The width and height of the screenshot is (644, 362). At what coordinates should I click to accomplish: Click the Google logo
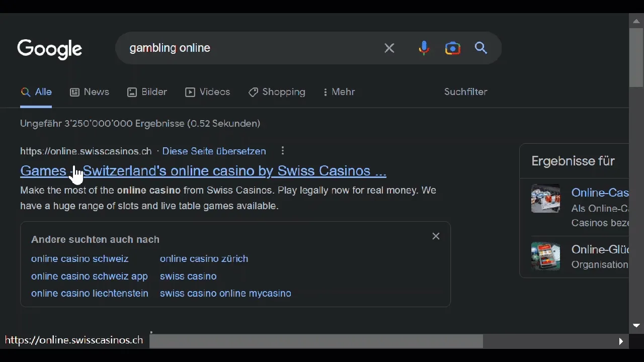[50, 49]
